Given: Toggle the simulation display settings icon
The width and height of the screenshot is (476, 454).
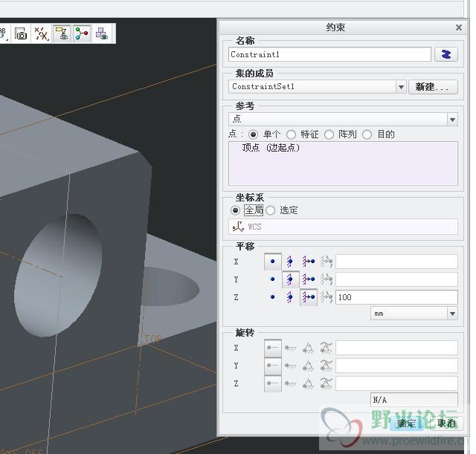Looking at the screenshot, I should [62, 33].
